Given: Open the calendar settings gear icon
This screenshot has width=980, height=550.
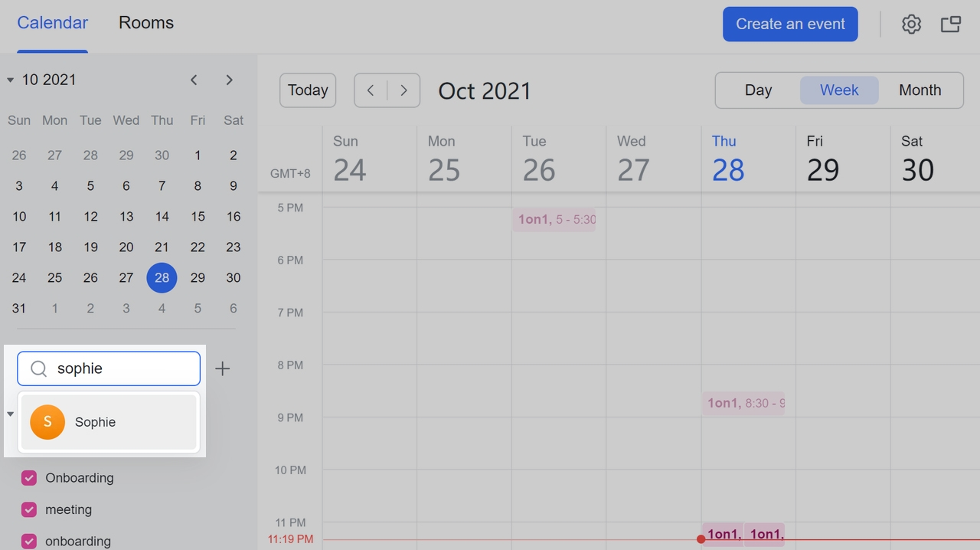Looking at the screenshot, I should click(911, 25).
